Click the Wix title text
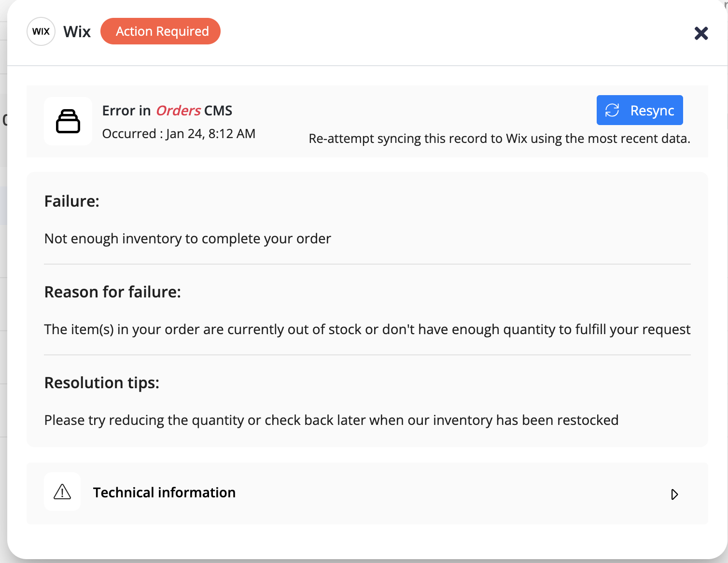The height and width of the screenshot is (563, 728). [x=77, y=32]
